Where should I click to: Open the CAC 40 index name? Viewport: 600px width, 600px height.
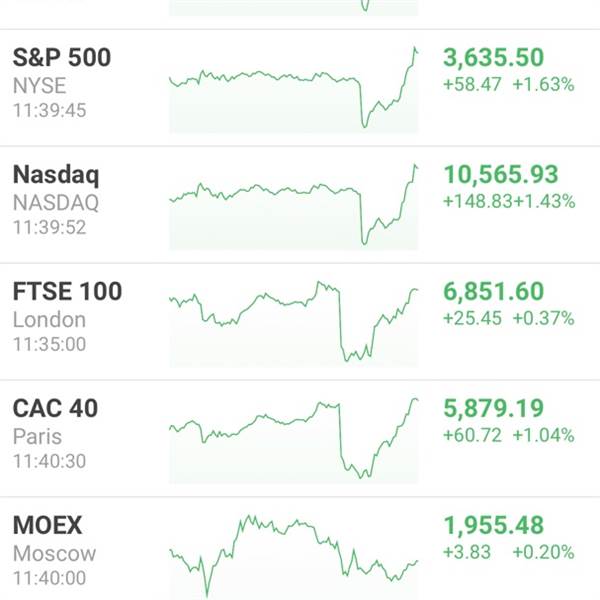[55, 408]
